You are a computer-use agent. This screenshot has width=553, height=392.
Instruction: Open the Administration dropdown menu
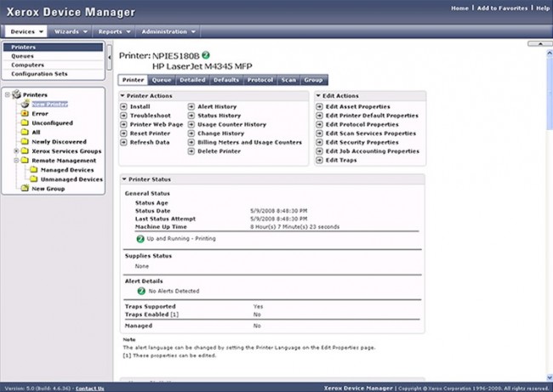pos(168,31)
